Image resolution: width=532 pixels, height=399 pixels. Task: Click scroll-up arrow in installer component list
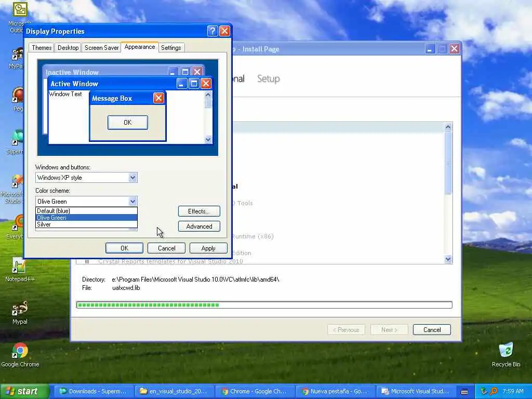[448, 127]
